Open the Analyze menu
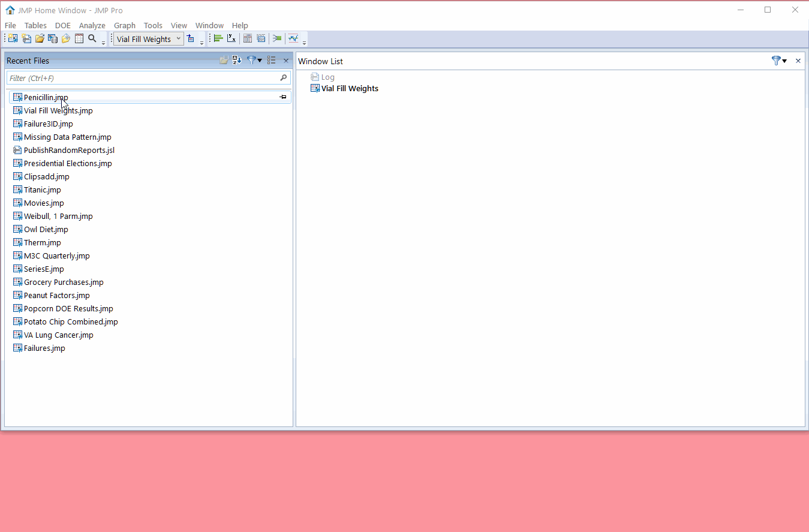The image size is (809, 532). [x=92, y=25]
